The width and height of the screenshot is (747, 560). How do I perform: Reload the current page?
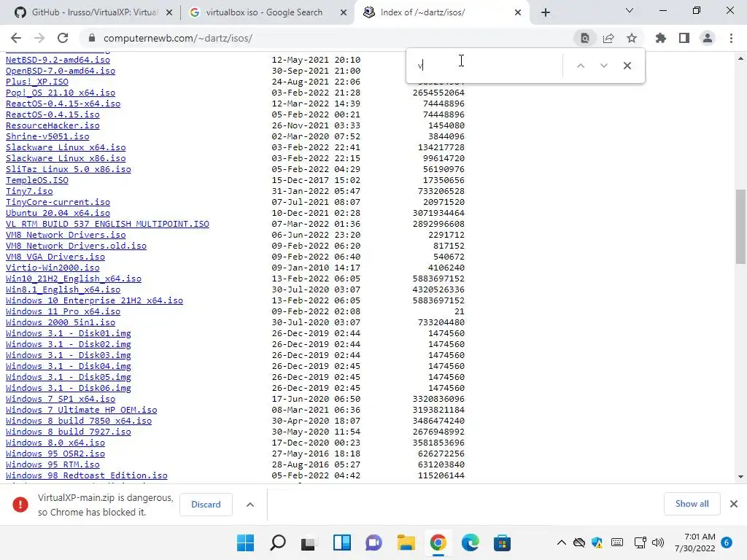pyautogui.click(x=63, y=38)
